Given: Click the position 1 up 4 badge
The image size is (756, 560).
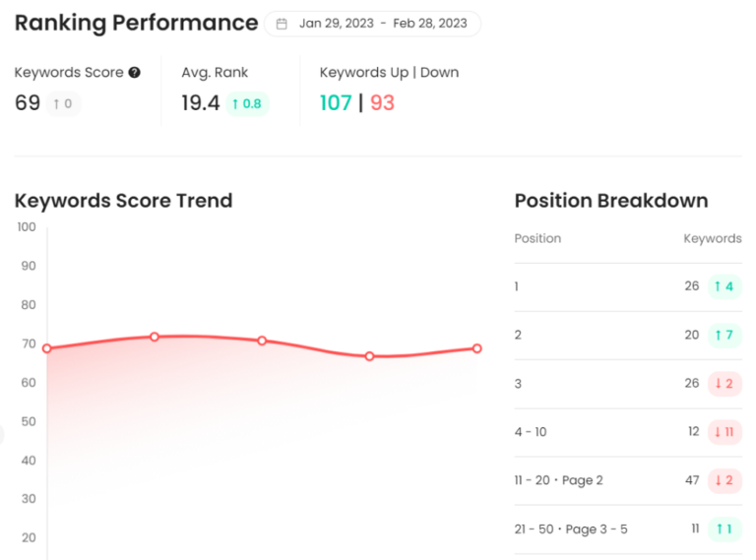Looking at the screenshot, I should pyautogui.click(x=724, y=286).
